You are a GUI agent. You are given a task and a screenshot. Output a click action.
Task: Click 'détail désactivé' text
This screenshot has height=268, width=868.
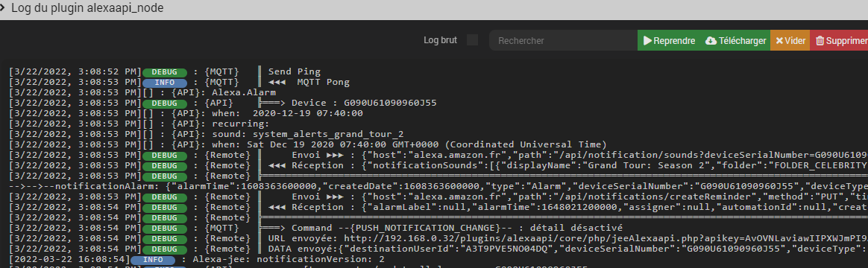(x=577, y=228)
